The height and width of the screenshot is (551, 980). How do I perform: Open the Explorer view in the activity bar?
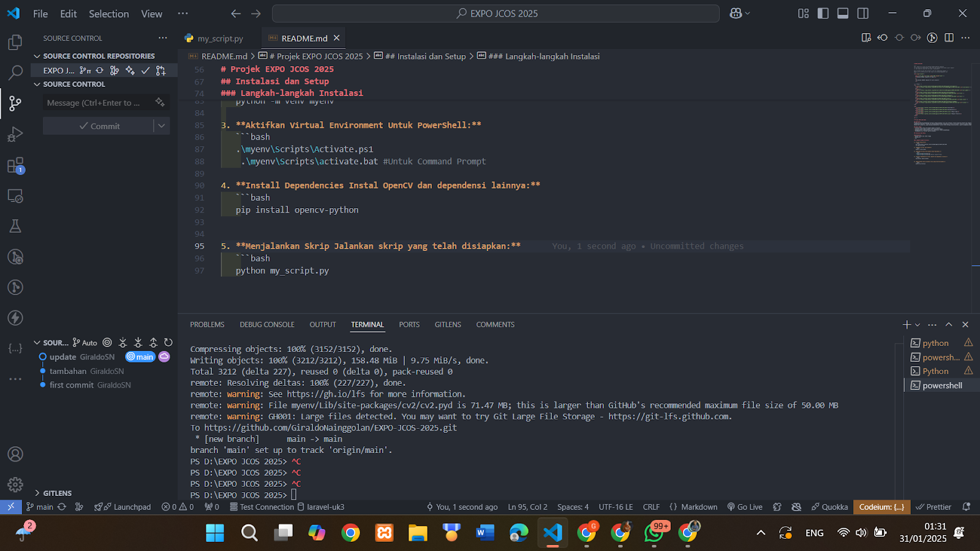(15, 42)
